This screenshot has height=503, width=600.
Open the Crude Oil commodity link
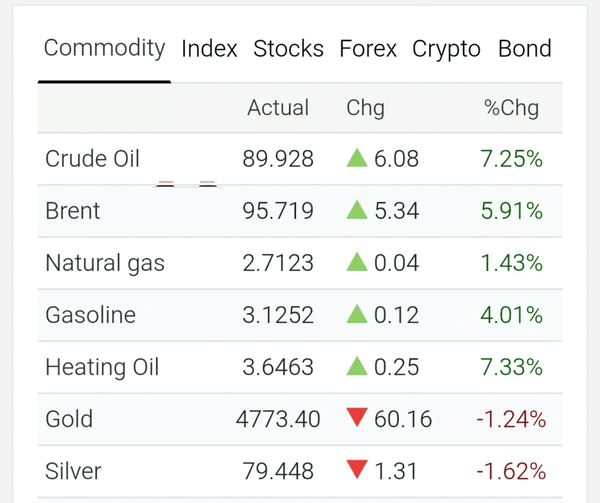click(x=92, y=159)
